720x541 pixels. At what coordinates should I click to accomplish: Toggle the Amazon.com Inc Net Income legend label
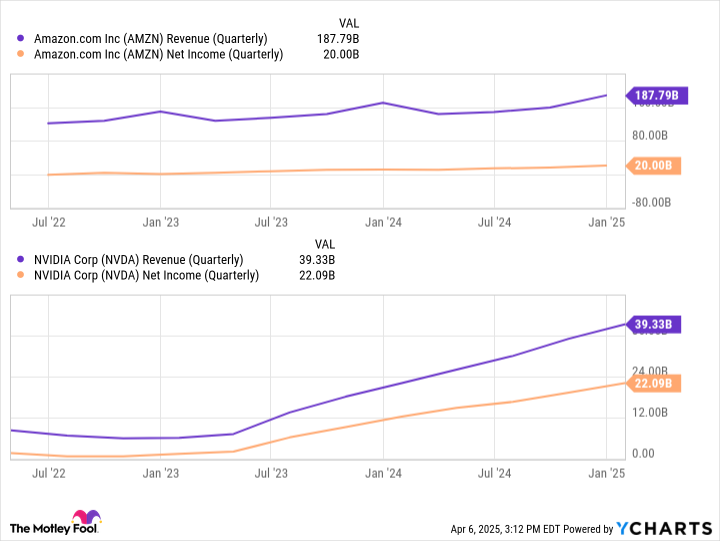(158, 55)
